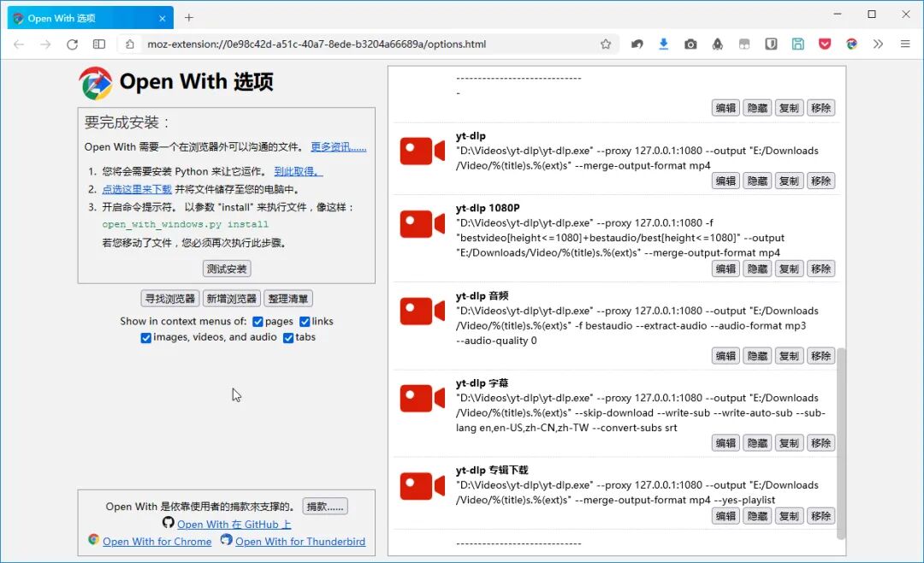924x563 pixels.
Task: Click the camera screenshot toolbar icon
Action: point(690,44)
